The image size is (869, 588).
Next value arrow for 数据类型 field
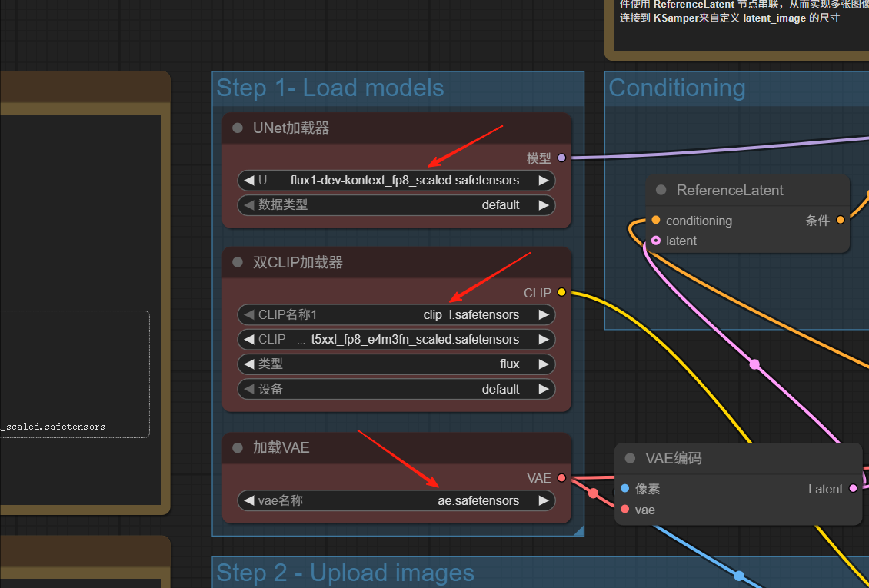click(544, 205)
